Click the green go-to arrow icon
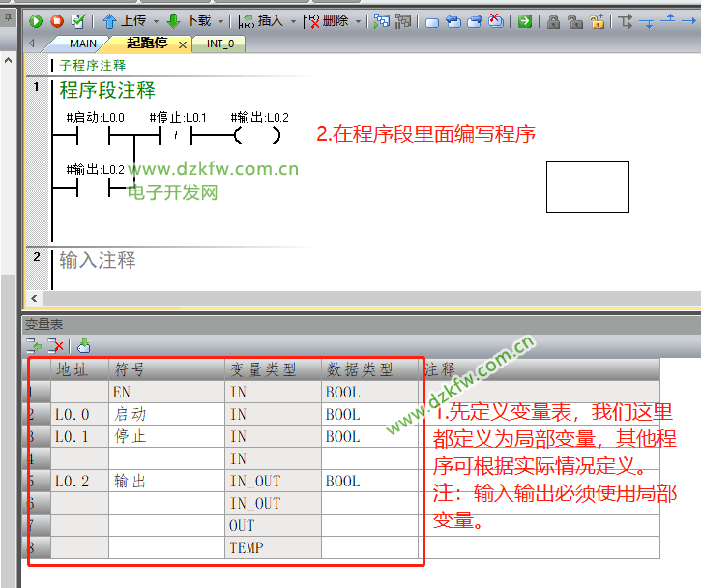Image resolution: width=701 pixels, height=588 pixels. (524, 20)
